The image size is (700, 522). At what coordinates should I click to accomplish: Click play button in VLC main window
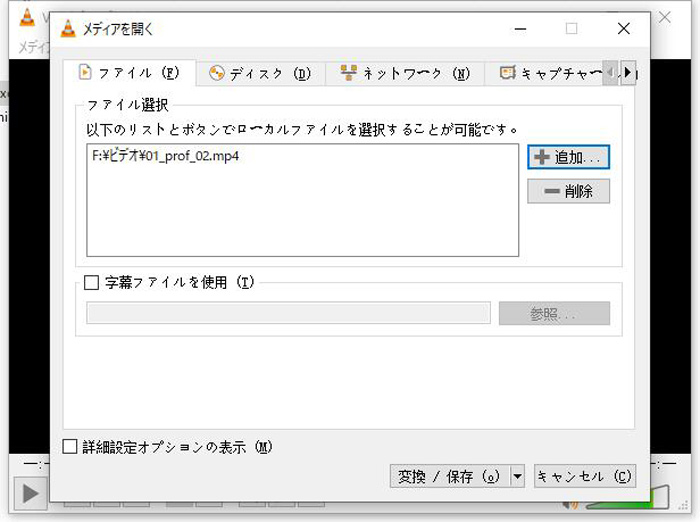(x=30, y=493)
